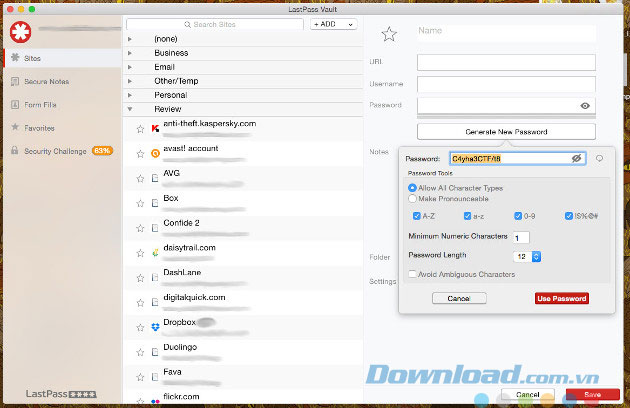This screenshot has width=630, height=408.
Task: Click the Dropbox site icon
Action: (x=155, y=327)
